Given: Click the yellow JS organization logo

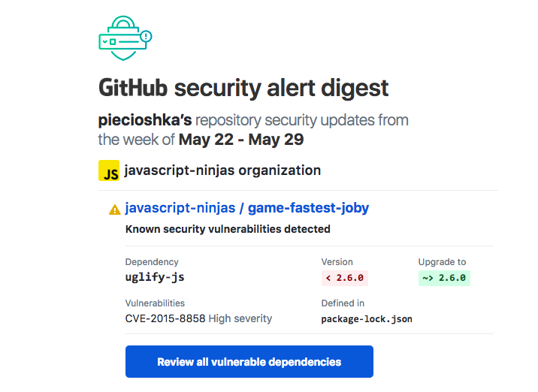Looking at the screenshot, I should (x=109, y=171).
